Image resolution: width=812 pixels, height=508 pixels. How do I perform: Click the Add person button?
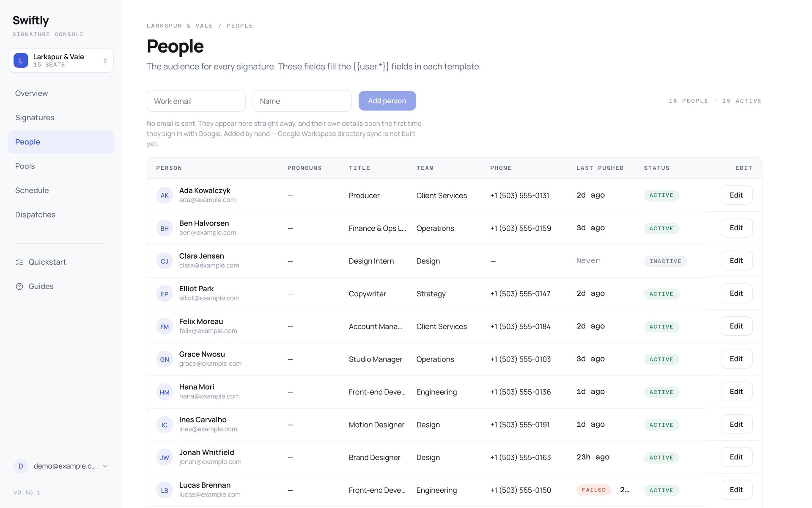387,101
